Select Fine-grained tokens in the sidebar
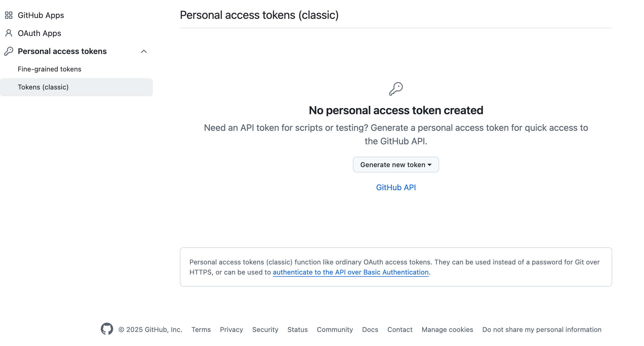 (x=50, y=69)
